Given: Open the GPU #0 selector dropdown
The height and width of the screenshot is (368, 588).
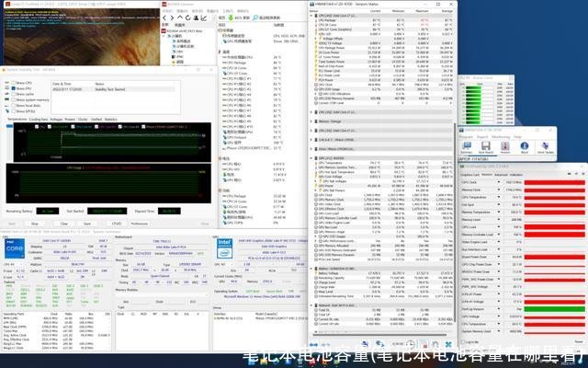Looking at the screenshot, I should pyautogui.click(x=230, y=263).
